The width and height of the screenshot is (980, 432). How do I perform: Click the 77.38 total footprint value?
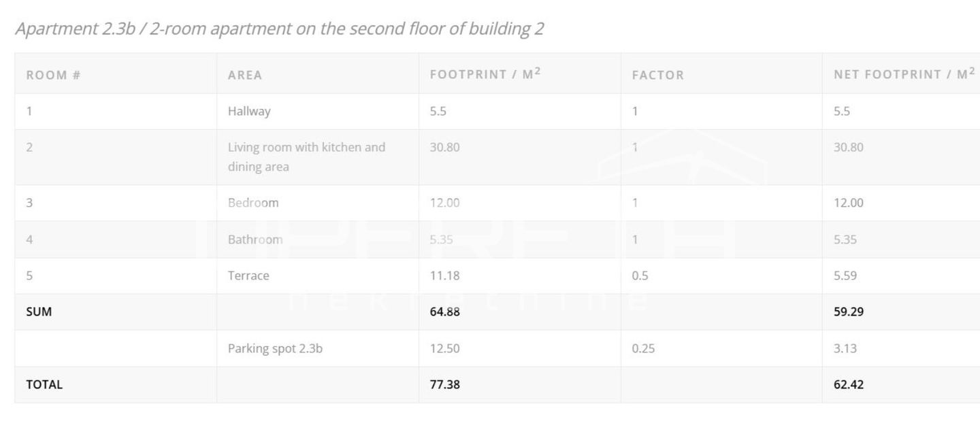click(444, 384)
